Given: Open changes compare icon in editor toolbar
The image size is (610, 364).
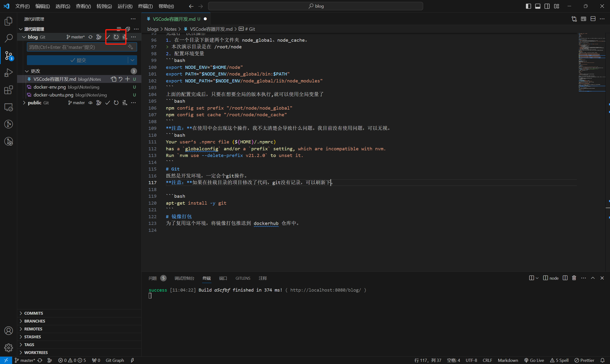Looking at the screenshot, I should (574, 19).
